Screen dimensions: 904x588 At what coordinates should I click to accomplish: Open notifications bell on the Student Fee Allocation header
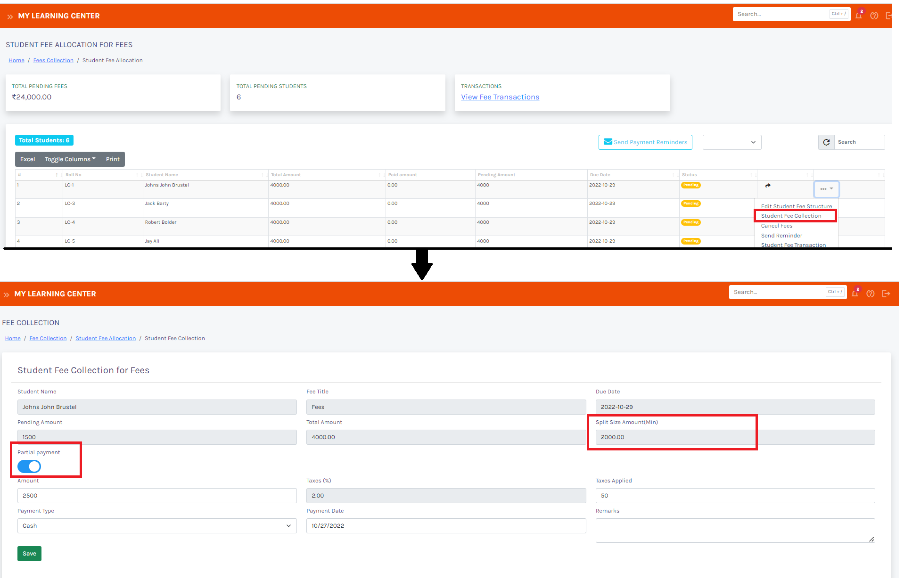[859, 16]
